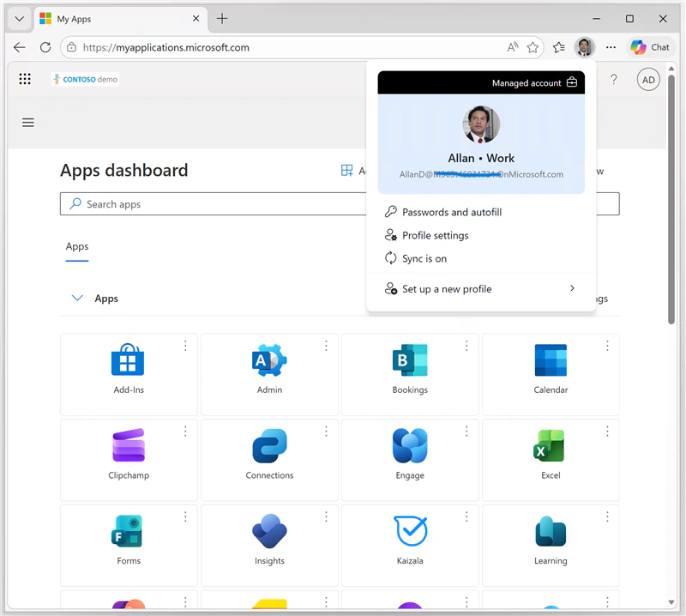Click the page vertical scrollbar thumb

[x=671, y=199]
